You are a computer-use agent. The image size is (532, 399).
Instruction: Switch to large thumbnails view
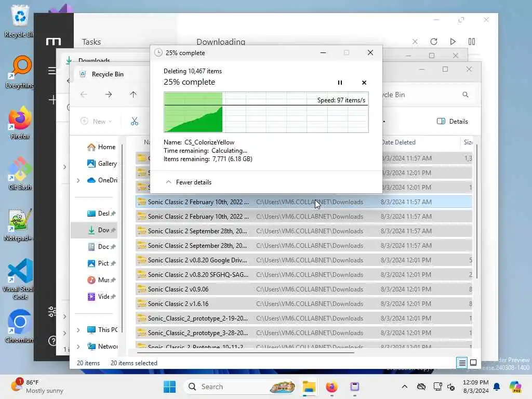coord(473,363)
